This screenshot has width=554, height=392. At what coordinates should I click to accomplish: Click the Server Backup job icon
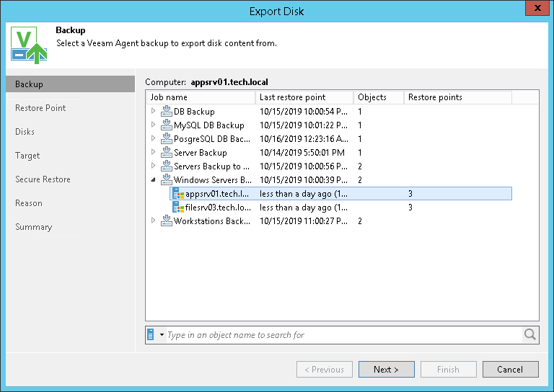point(166,153)
